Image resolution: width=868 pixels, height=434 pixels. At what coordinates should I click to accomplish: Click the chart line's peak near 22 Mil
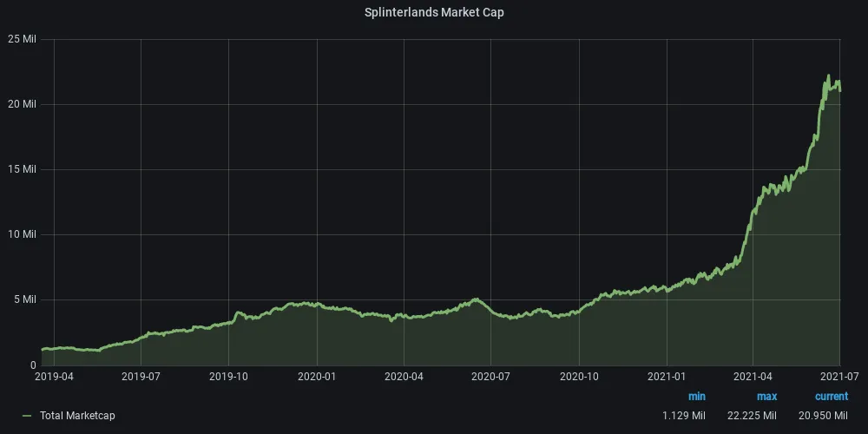coord(828,76)
